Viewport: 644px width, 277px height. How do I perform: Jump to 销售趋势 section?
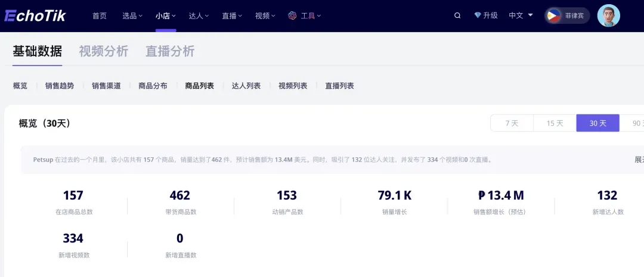[x=60, y=86]
